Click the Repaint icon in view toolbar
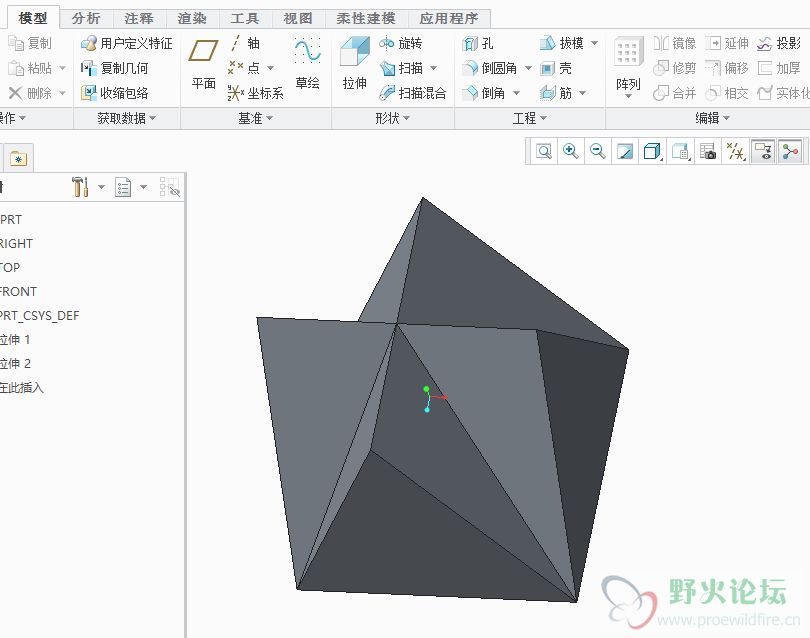Image resolution: width=810 pixels, height=638 pixels. coord(625,151)
